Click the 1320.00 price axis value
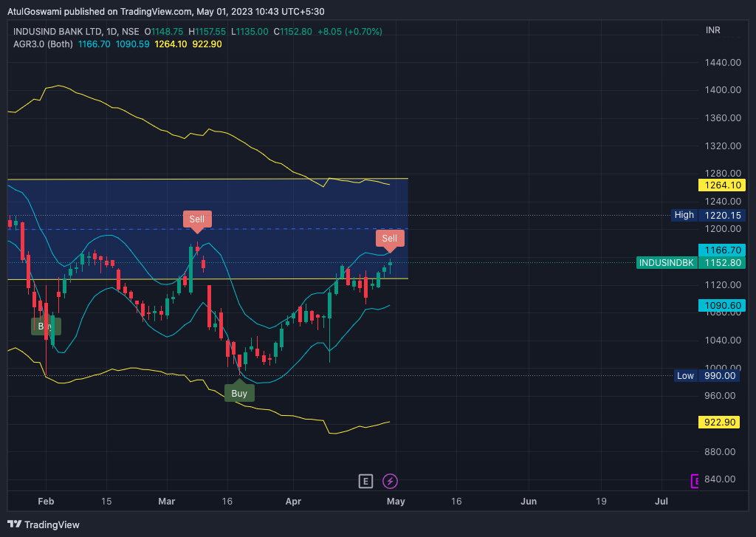The height and width of the screenshot is (537, 756). [723, 146]
